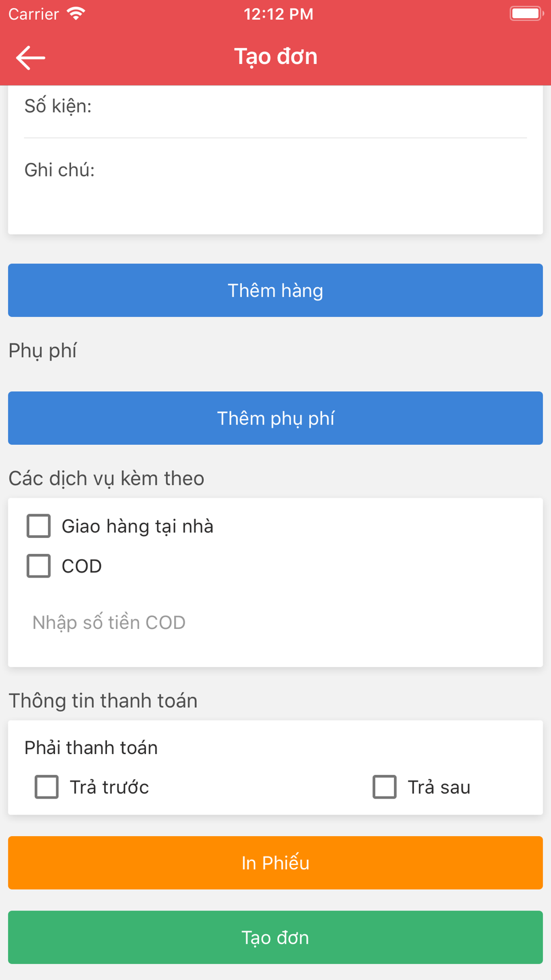Viewport: 551px width, 980px height.
Task: Tap the Phải thanh toán label
Action: 91,747
